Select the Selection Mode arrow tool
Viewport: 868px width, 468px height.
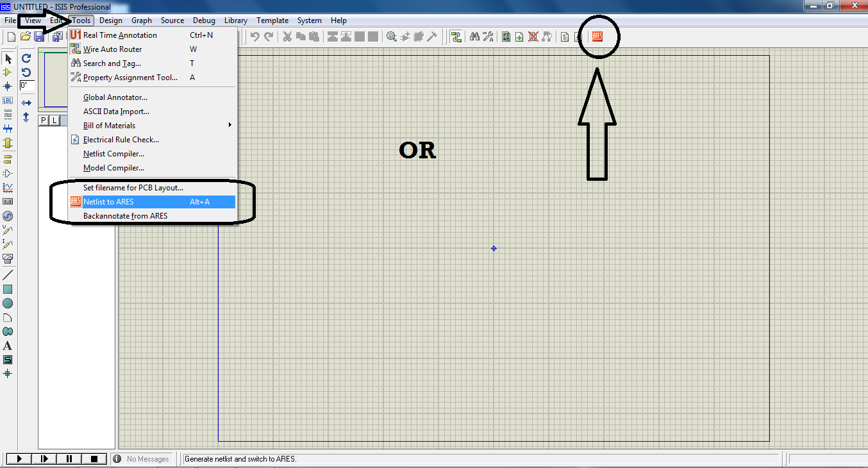[x=8, y=58]
